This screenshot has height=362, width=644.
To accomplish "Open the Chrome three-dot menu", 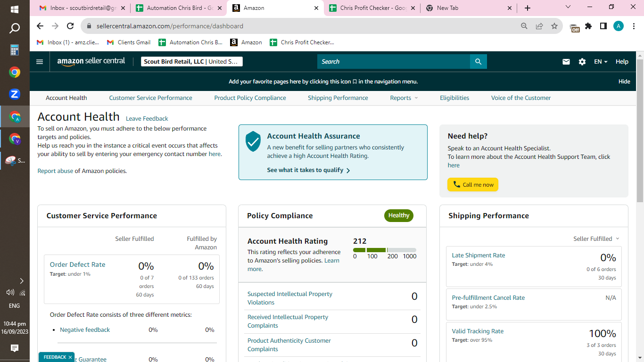I will tap(634, 26).
